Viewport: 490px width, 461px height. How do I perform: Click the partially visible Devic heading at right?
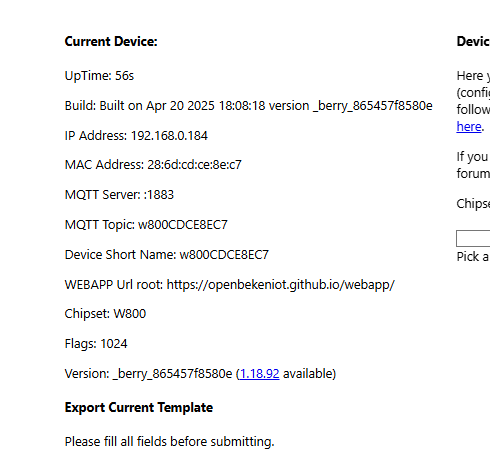(473, 41)
